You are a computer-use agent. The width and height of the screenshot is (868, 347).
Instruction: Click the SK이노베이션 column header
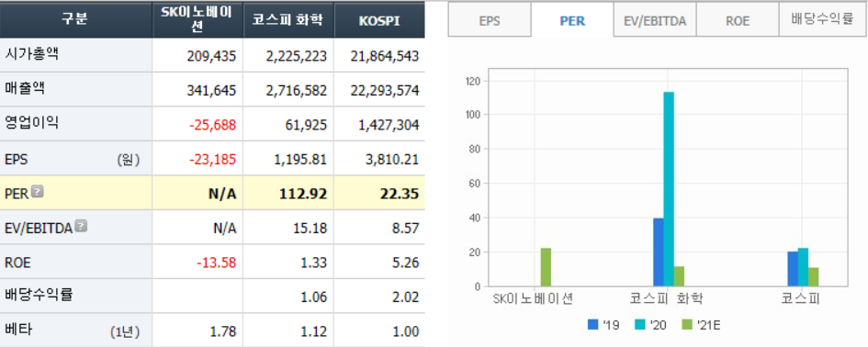pyautogui.click(x=197, y=18)
